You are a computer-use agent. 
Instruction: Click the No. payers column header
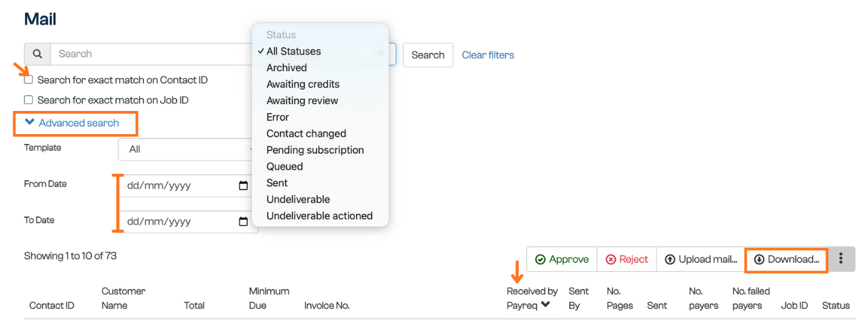(703, 298)
